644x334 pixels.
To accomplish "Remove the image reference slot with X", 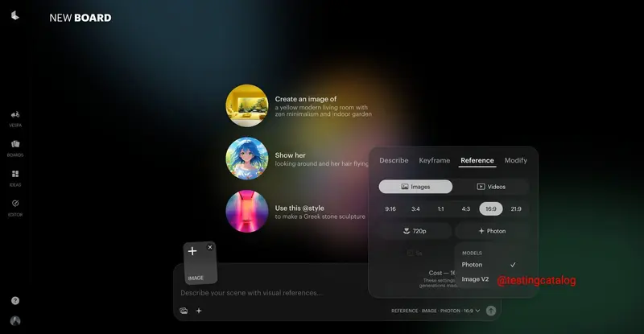I will [210, 248].
